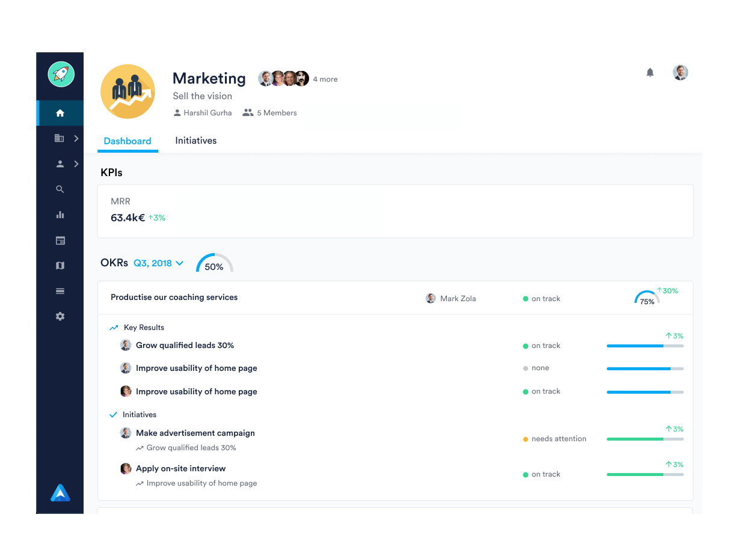Click person icon beside Harshil Gurha
This screenshot has height=553, width=756.
pyautogui.click(x=177, y=113)
